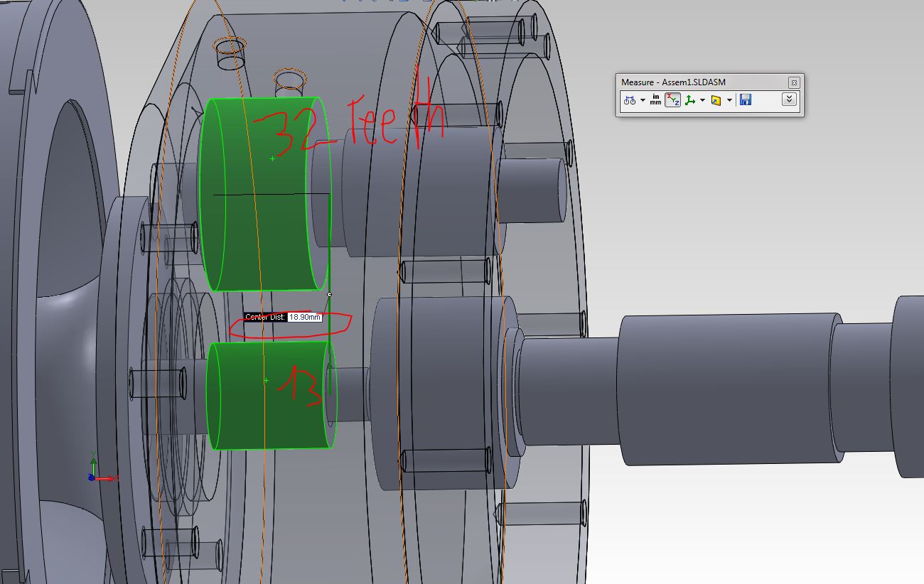The height and width of the screenshot is (584, 924).
Task: Select the small green 13-teeth cylinder
Action: click(x=271, y=395)
